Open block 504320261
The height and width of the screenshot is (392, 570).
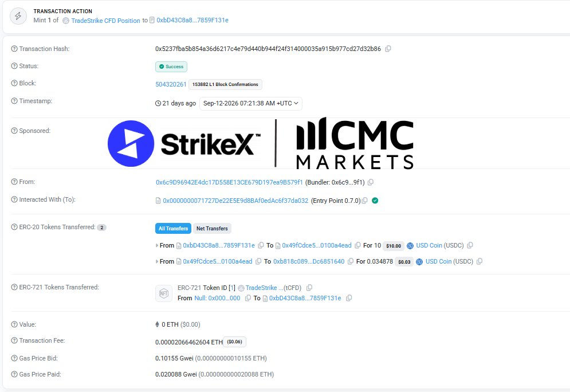[171, 84]
